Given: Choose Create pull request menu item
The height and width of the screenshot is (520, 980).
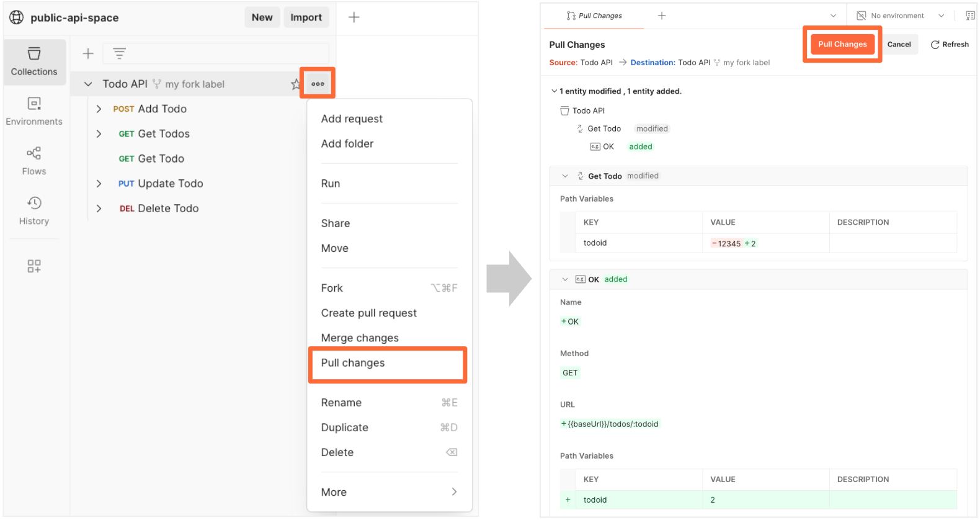Looking at the screenshot, I should click(368, 313).
